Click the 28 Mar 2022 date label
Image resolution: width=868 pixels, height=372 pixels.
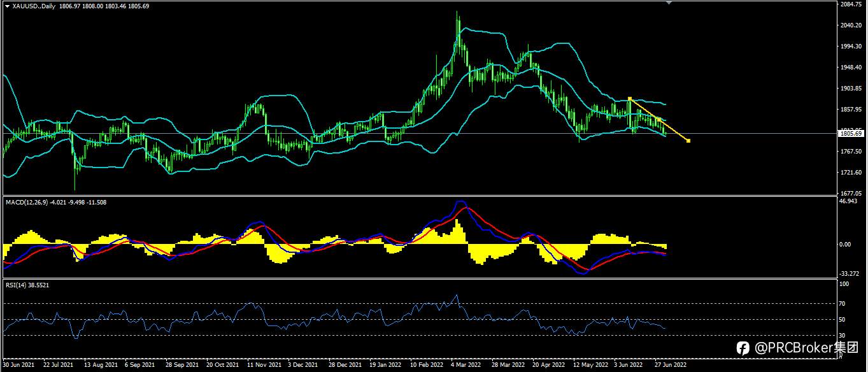pyautogui.click(x=508, y=366)
